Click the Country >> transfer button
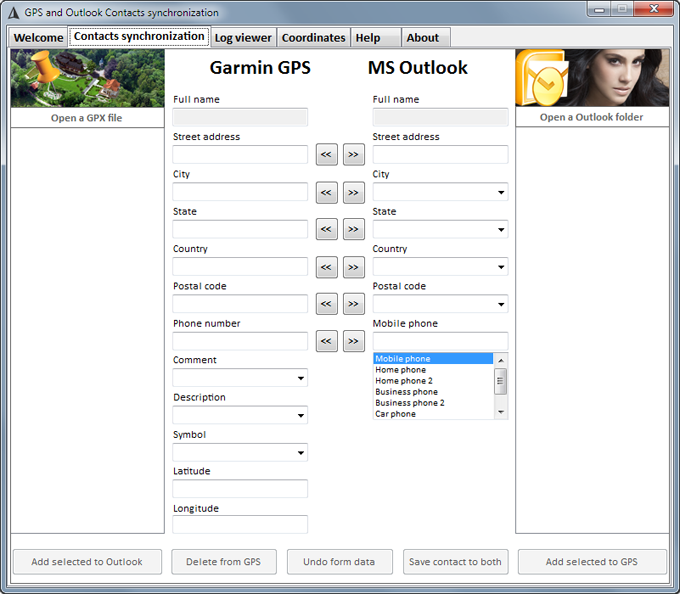The image size is (680, 594). (353, 267)
